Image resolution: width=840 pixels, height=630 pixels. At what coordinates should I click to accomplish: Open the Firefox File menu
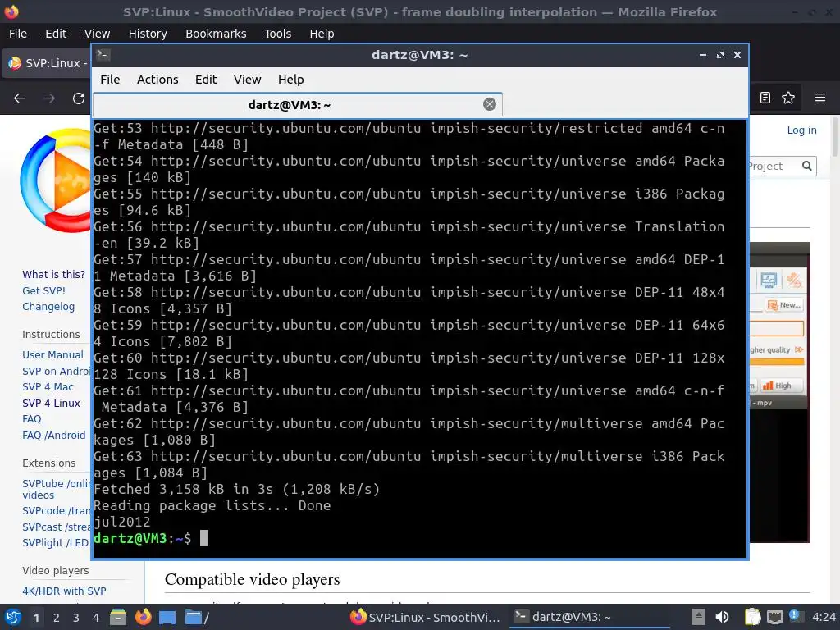pyautogui.click(x=18, y=34)
